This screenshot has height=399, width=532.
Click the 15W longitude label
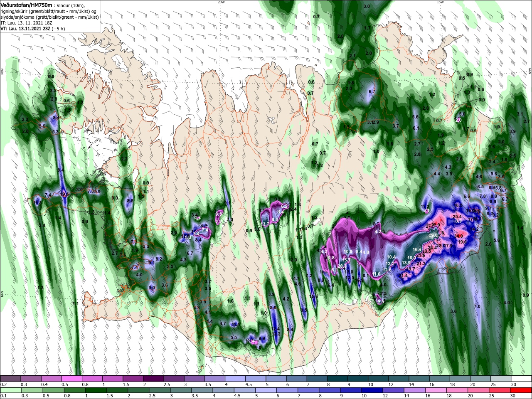click(x=440, y=2)
